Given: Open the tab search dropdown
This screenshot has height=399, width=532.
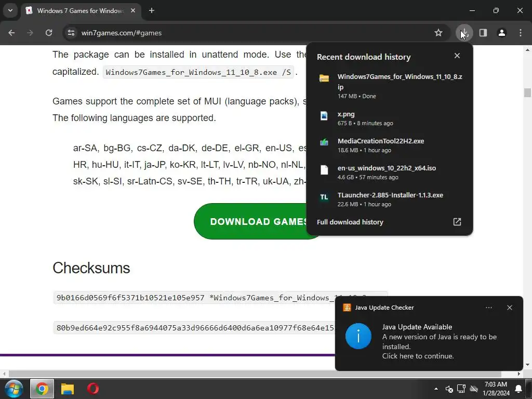Looking at the screenshot, I should (x=10, y=10).
